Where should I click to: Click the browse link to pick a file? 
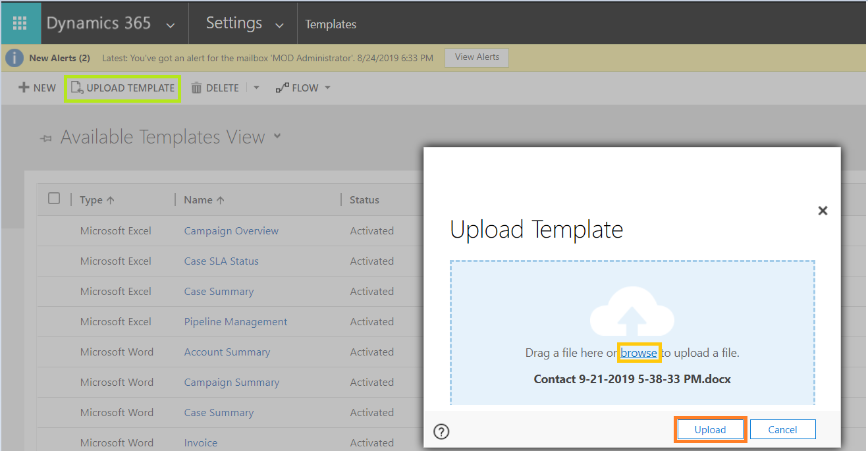639,352
